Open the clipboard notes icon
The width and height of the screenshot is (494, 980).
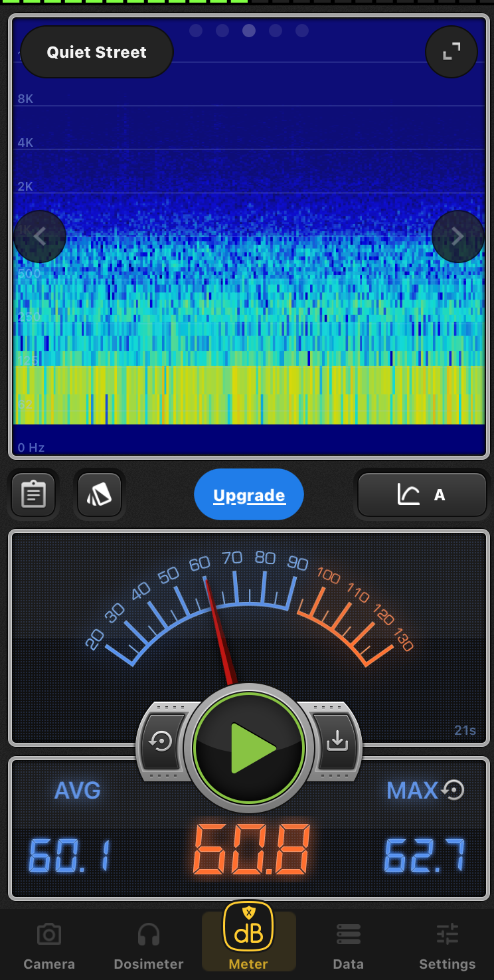[33, 495]
